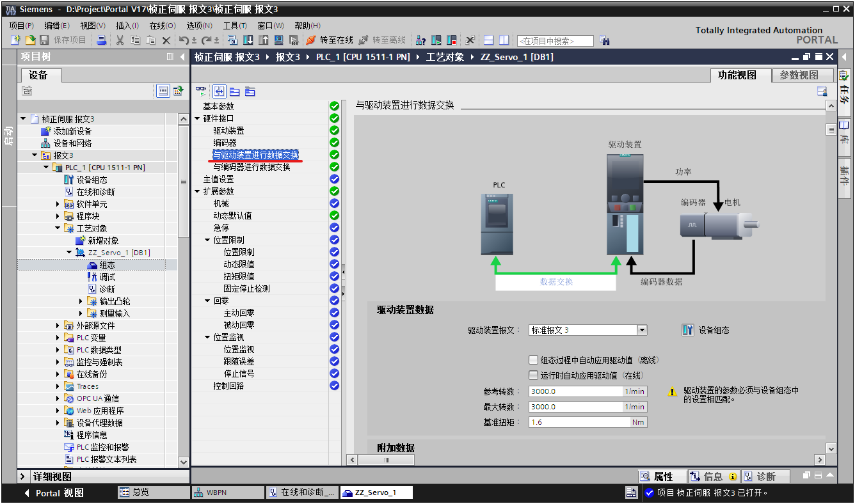
Task: Click the collapse all folders icon
Action: pyautogui.click(x=235, y=91)
